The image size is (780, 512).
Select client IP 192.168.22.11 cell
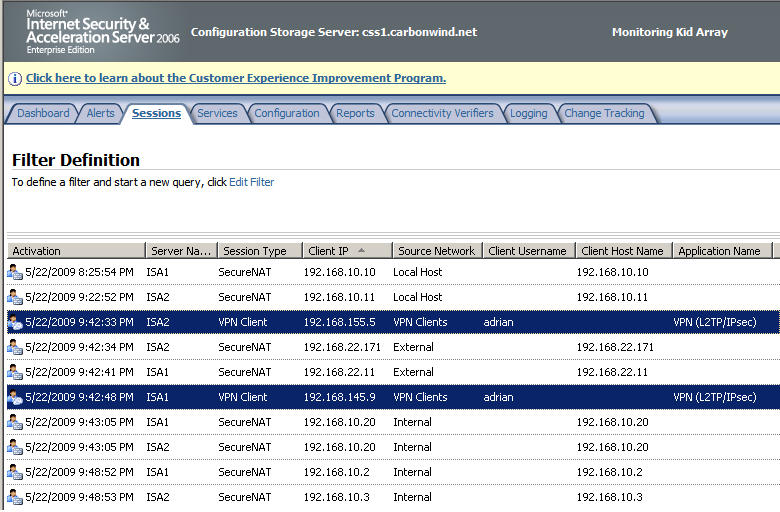coord(339,372)
